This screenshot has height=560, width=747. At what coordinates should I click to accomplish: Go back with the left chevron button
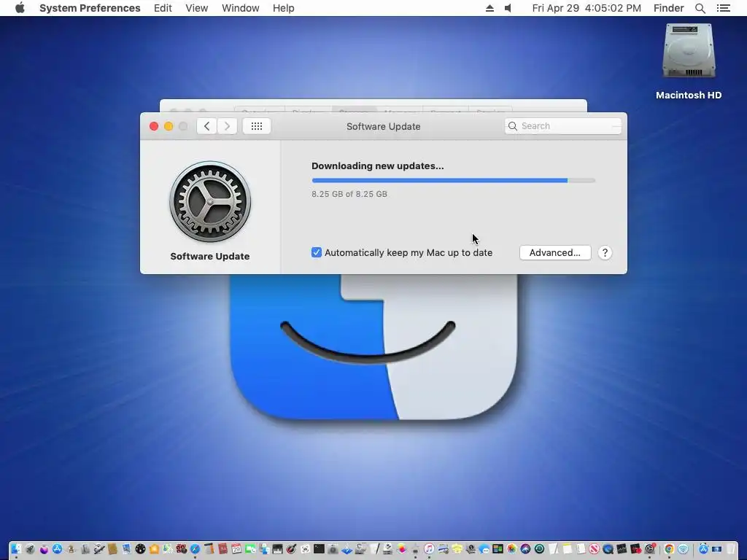(206, 126)
